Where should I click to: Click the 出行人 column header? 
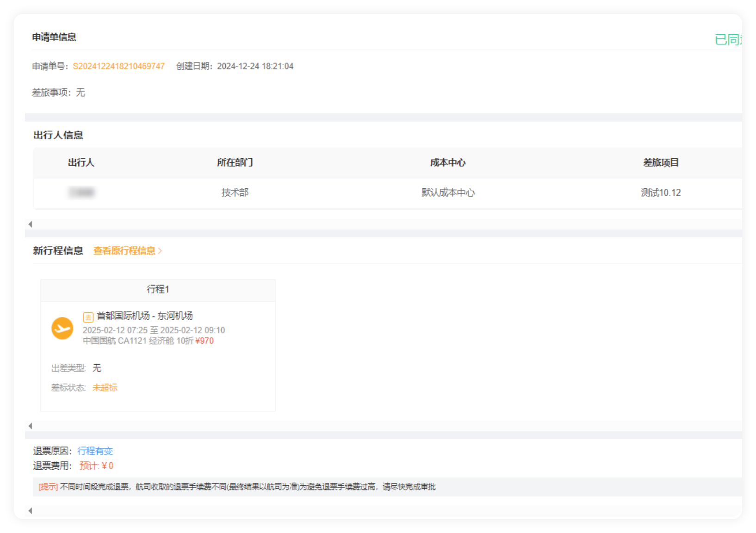[x=81, y=163]
